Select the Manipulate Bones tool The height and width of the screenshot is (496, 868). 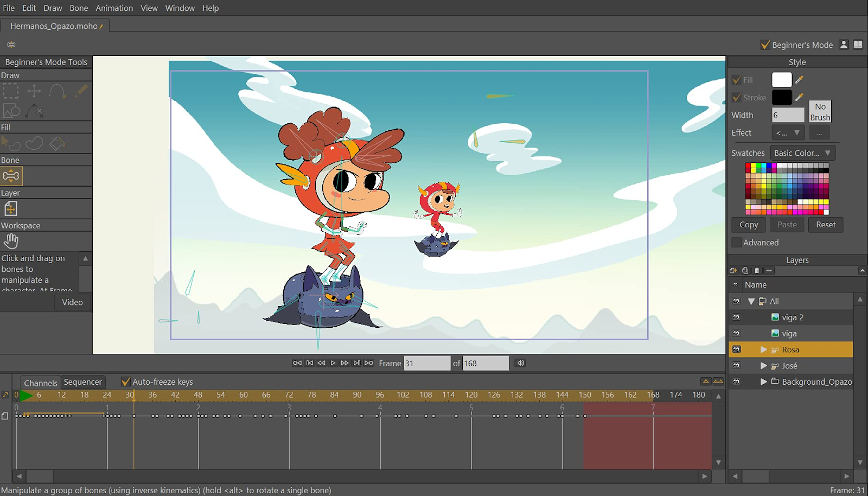pyautogui.click(x=10, y=175)
